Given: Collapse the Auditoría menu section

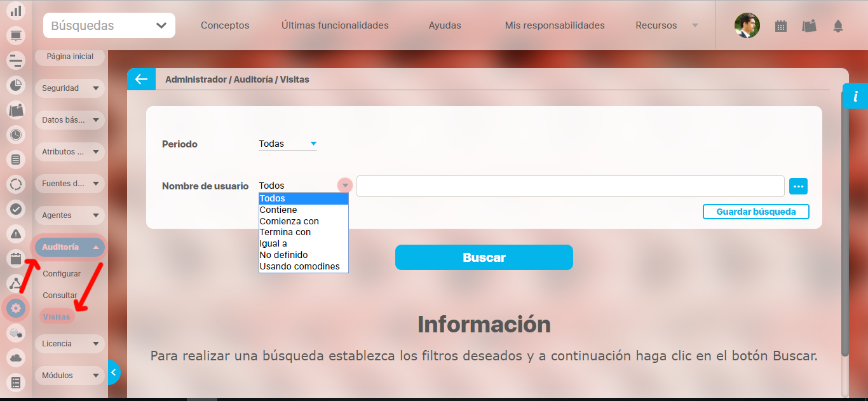Looking at the screenshot, I should click(x=69, y=247).
